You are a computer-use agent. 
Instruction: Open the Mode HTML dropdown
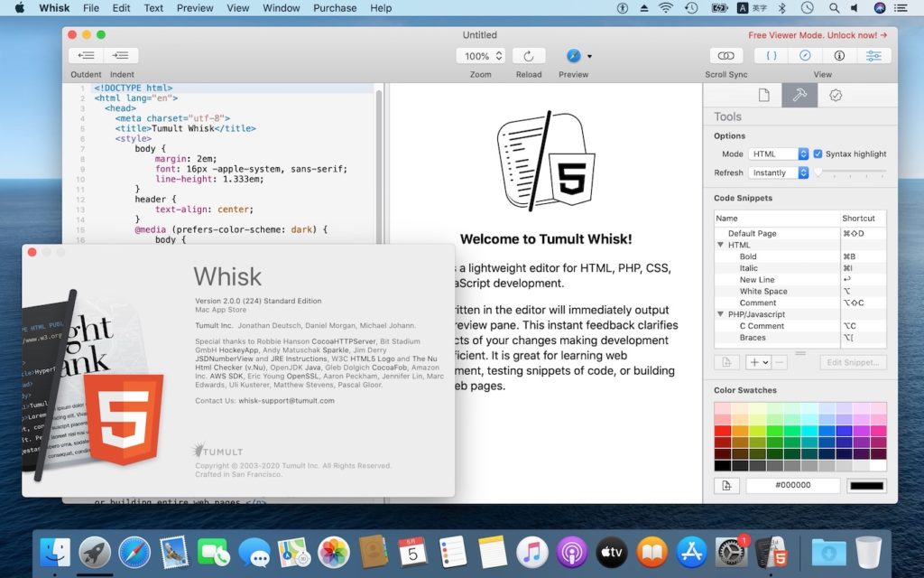[x=779, y=154]
